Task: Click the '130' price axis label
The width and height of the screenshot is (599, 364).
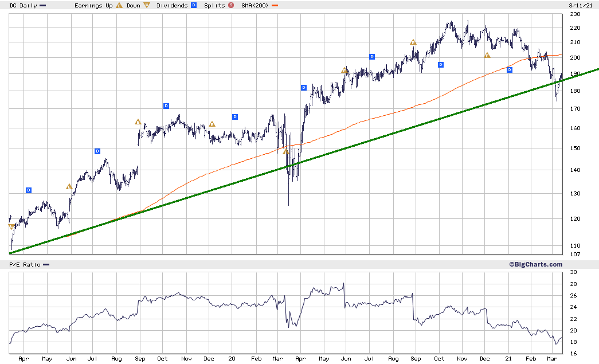Action: tap(575, 194)
